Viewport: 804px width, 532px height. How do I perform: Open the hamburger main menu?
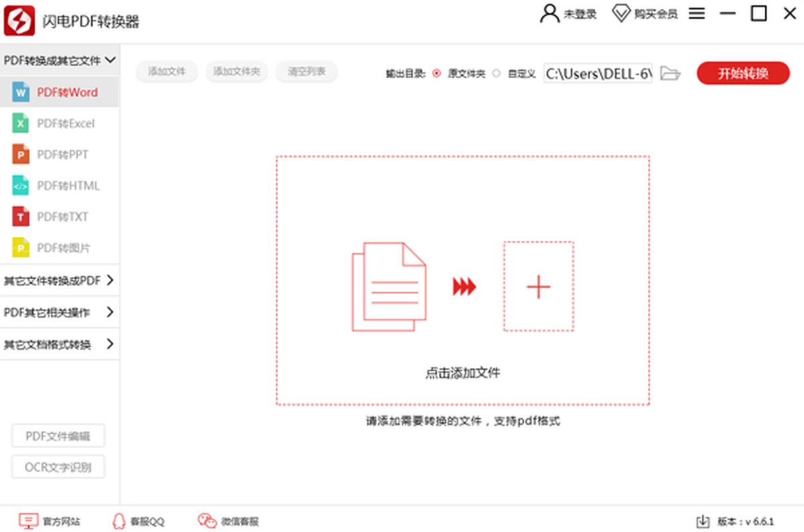(x=697, y=13)
